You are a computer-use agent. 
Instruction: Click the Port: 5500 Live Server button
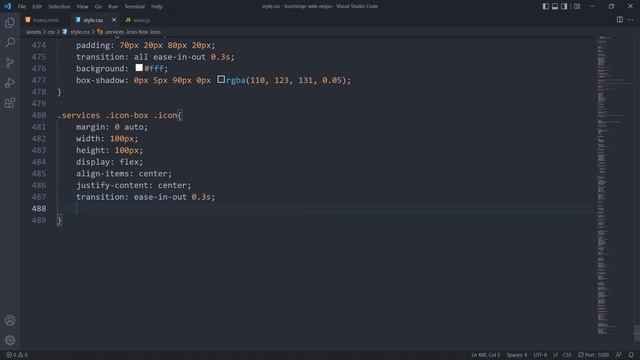[x=593, y=355]
